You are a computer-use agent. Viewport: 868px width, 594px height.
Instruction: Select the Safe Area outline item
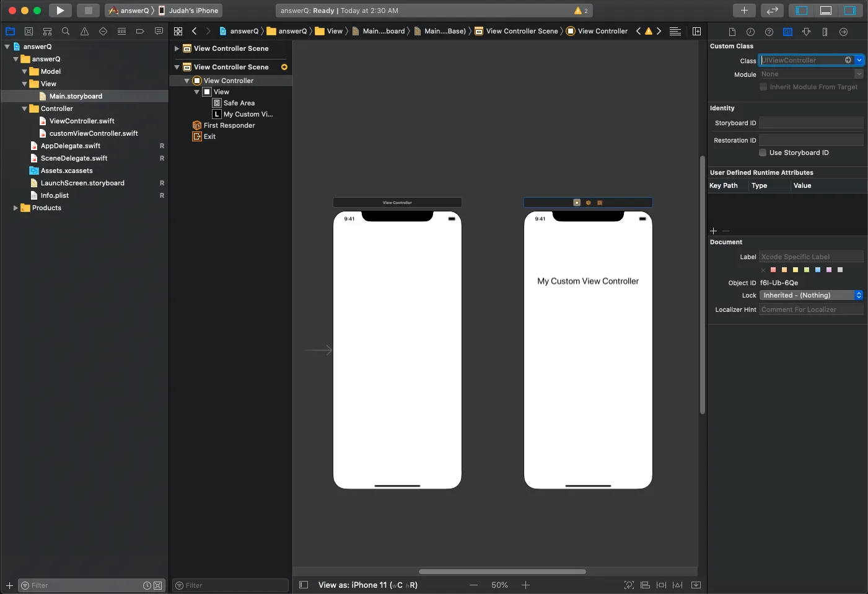click(239, 103)
